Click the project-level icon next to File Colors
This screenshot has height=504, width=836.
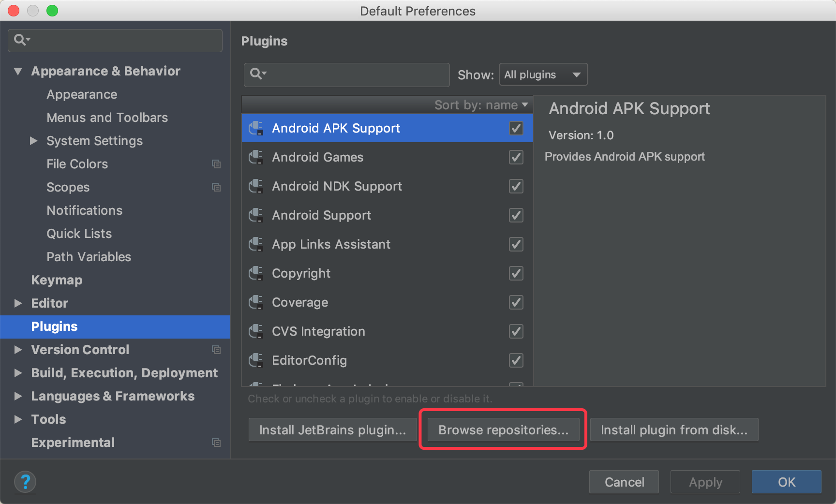pyautogui.click(x=216, y=164)
